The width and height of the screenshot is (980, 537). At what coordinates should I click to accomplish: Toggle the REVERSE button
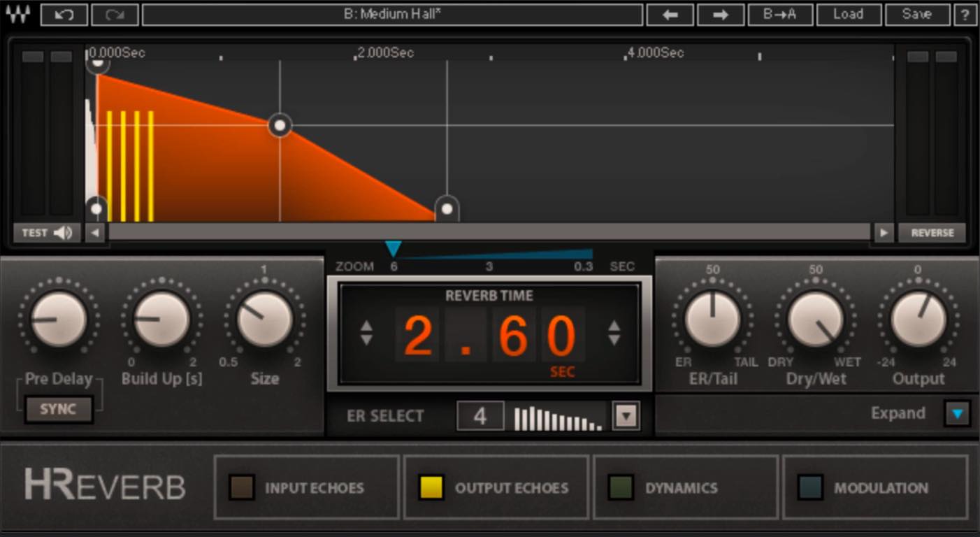click(932, 233)
